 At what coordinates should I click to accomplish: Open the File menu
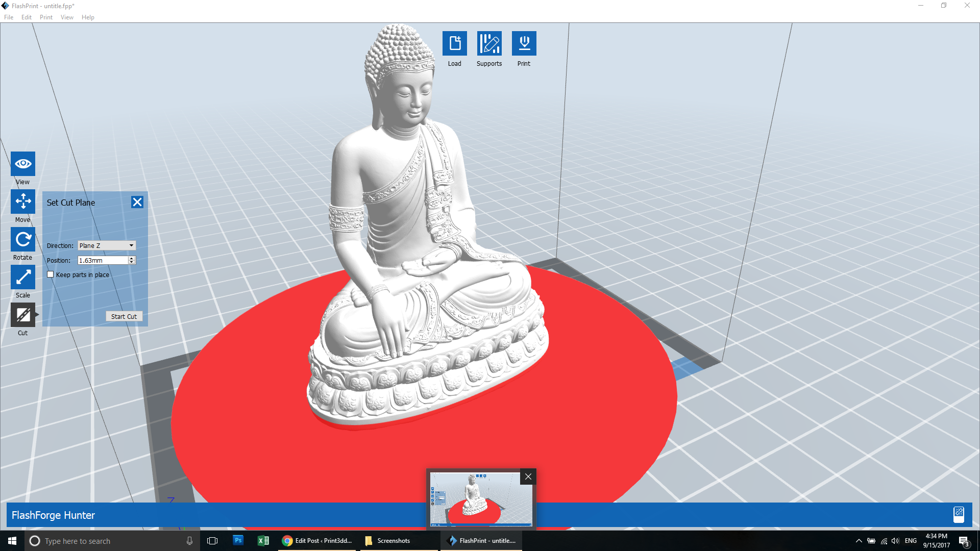coord(9,17)
